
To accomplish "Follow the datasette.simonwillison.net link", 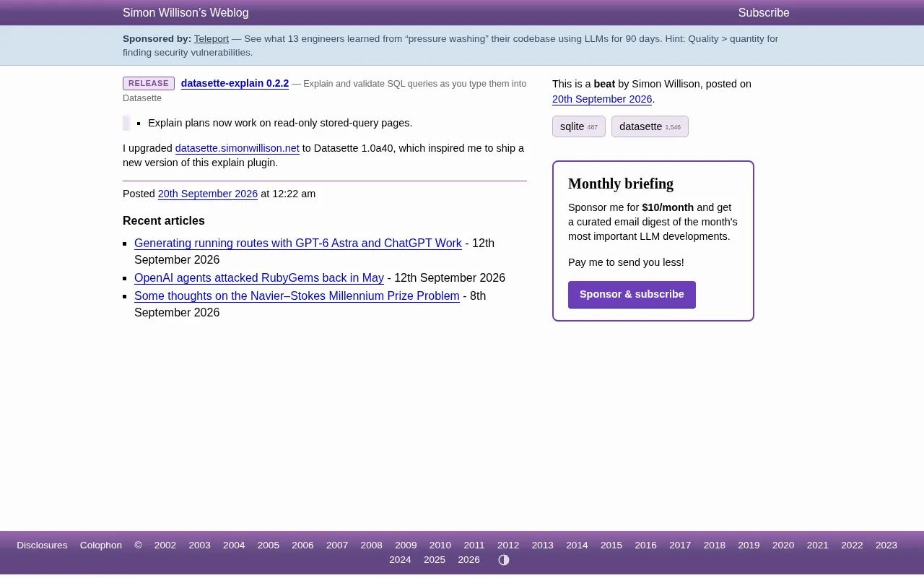I will pos(237,148).
